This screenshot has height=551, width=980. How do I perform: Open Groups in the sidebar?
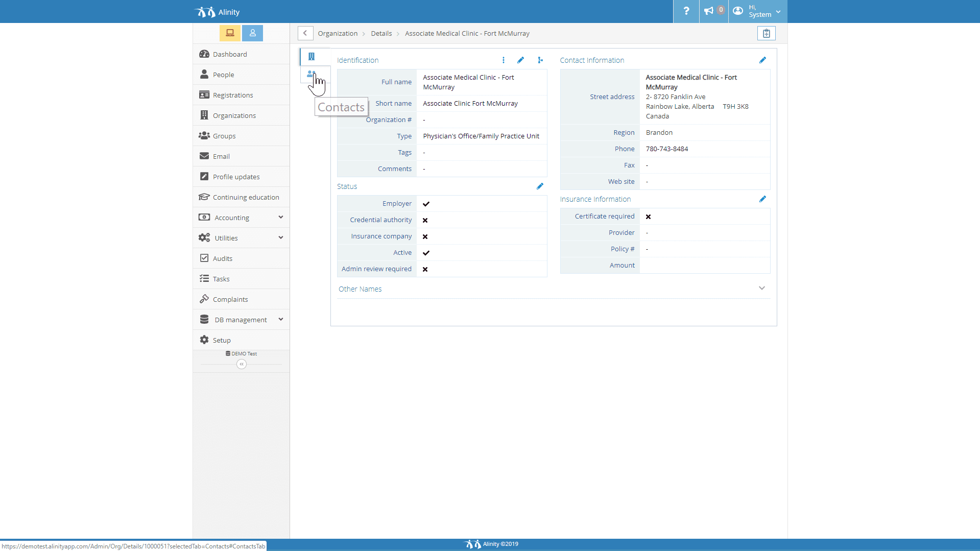(x=241, y=136)
